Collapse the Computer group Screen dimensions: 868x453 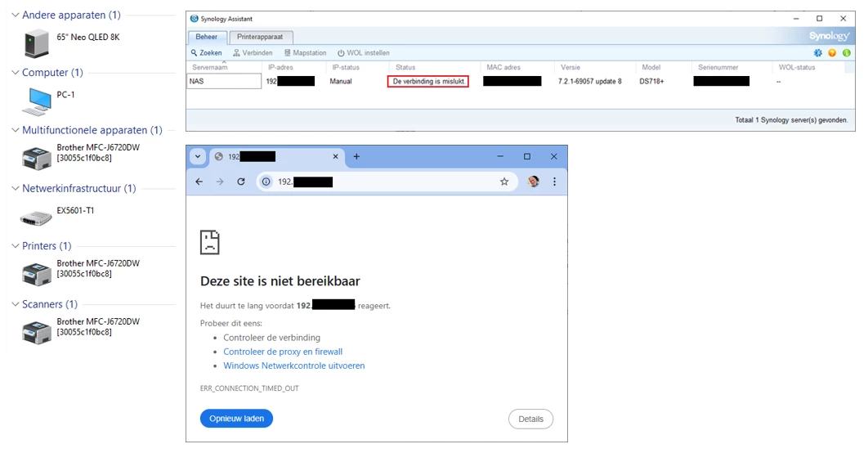coord(16,73)
